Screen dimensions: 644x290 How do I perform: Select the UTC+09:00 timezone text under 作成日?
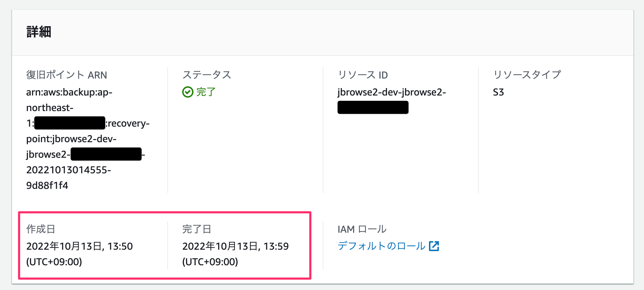coord(54,262)
